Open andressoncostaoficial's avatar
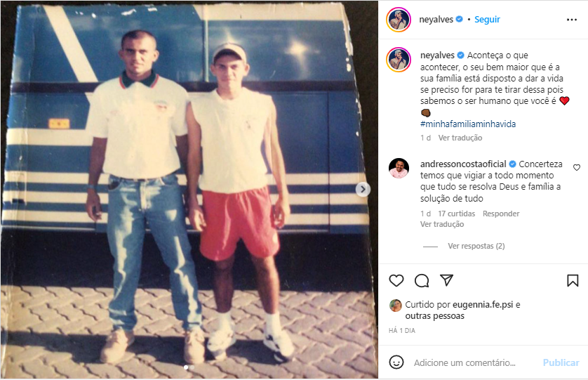 [399, 168]
